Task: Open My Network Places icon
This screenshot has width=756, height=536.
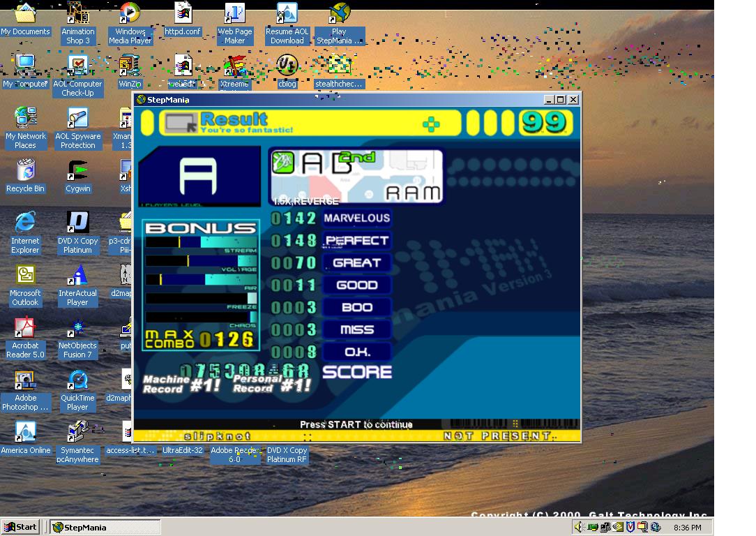Action: pos(26,128)
